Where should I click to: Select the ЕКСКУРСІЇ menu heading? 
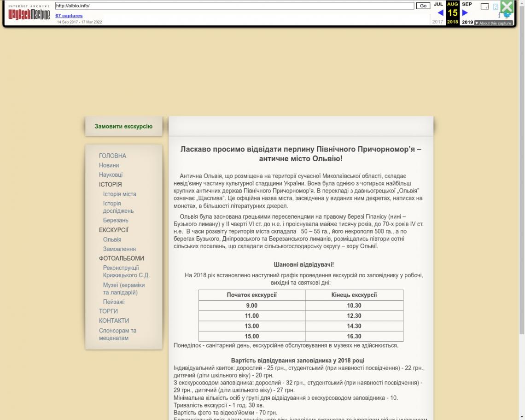pyautogui.click(x=113, y=230)
